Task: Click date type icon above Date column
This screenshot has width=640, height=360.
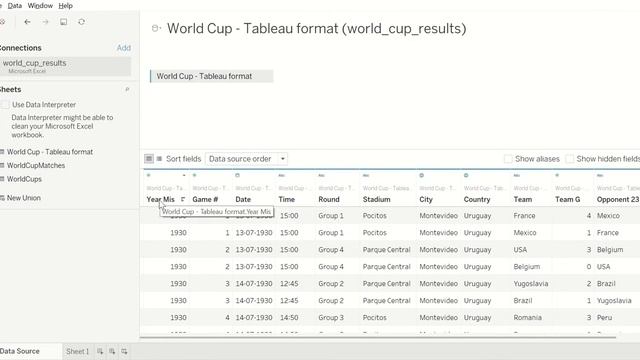Action: [238, 175]
